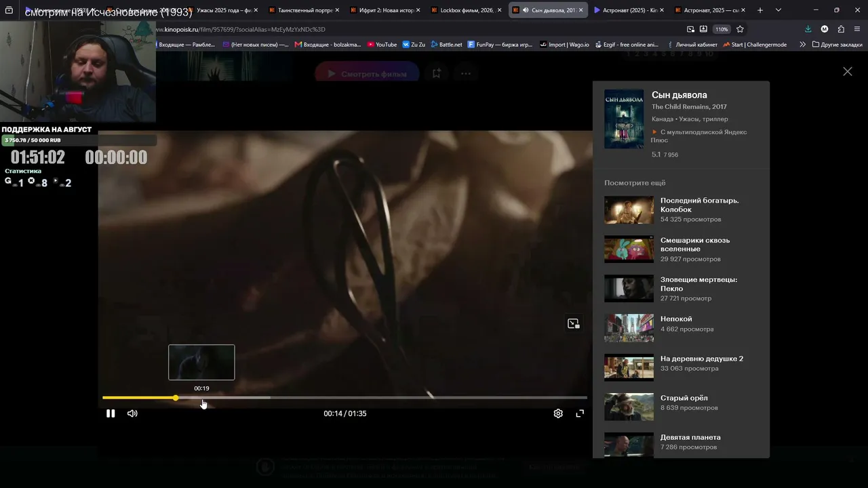Click the kinopoisk.ru address bar

420,29
